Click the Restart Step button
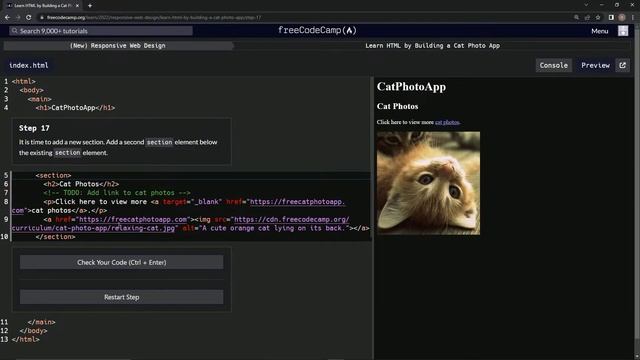640x360 pixels. click(x=122, y=297)
